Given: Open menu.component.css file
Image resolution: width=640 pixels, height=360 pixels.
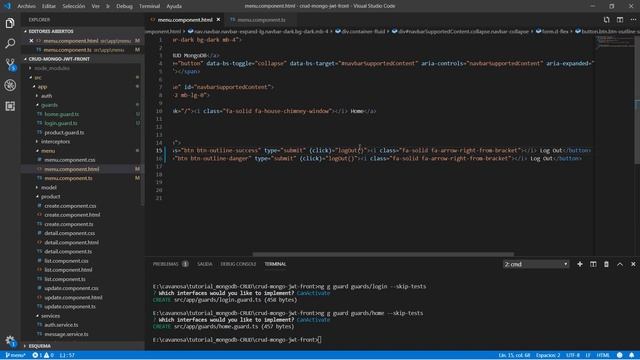Looking at the screenshot, I should click(x=69, y=160).
